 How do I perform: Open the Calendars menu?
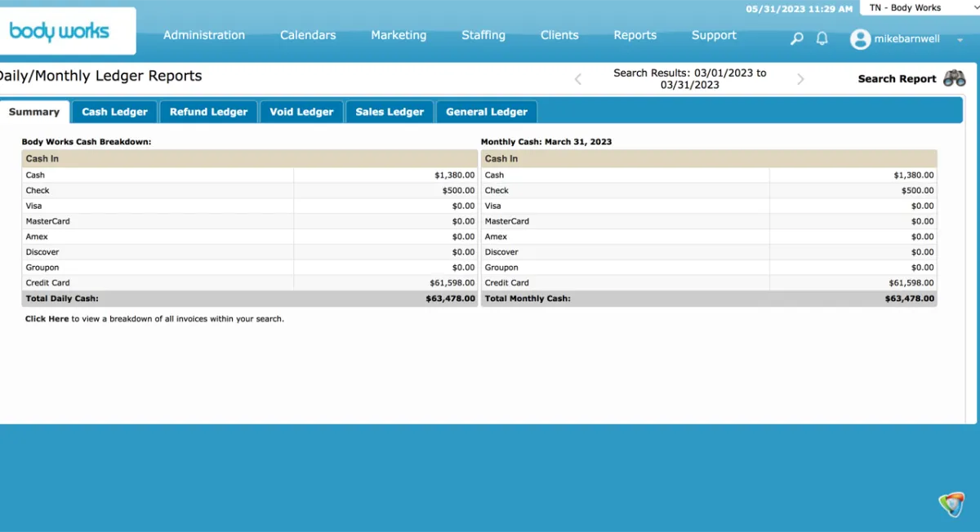pyautogui.click(x=308, y=35)
